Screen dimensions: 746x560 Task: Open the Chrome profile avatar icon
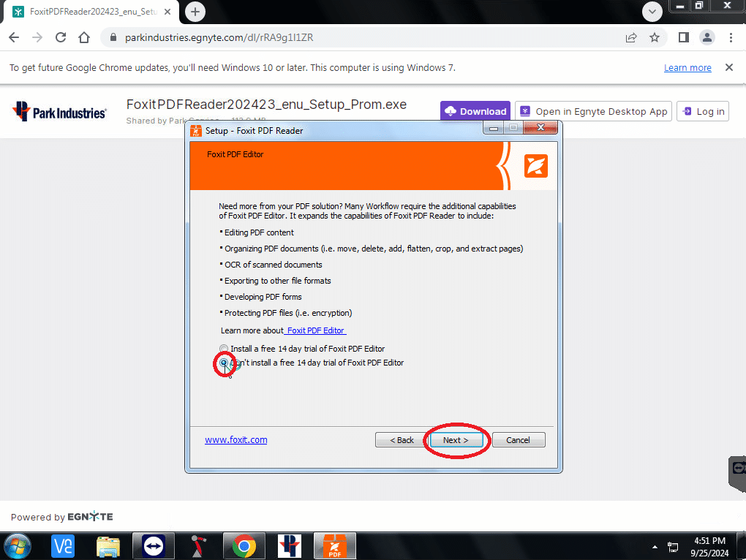[707, 37]
